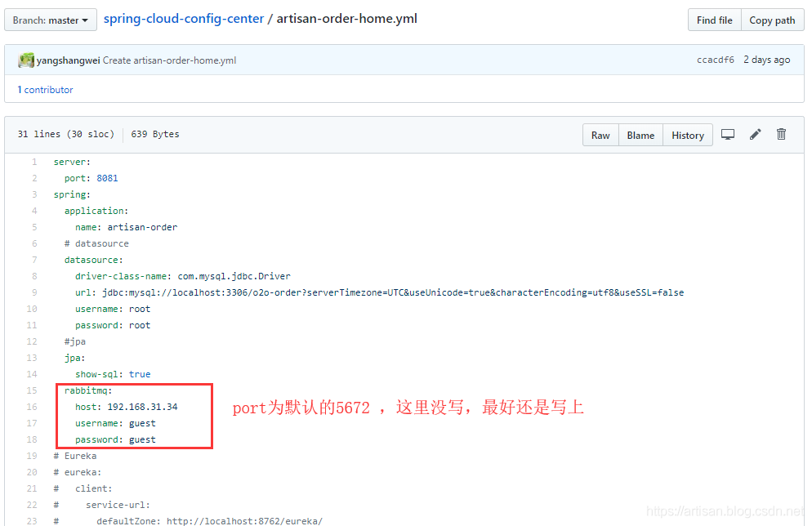Click line number 23 in the gutter

point(33,521)
